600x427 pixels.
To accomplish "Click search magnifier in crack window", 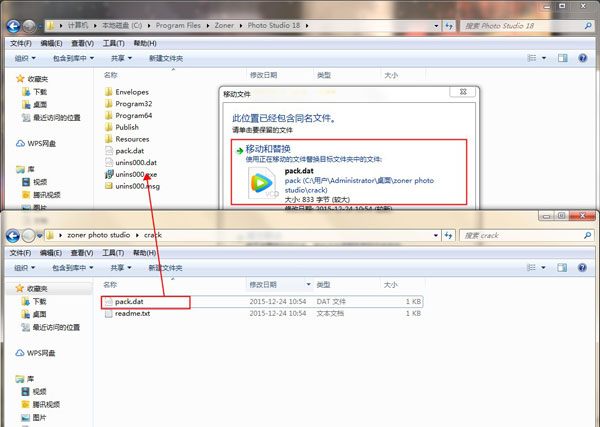I will click(587, 235).
